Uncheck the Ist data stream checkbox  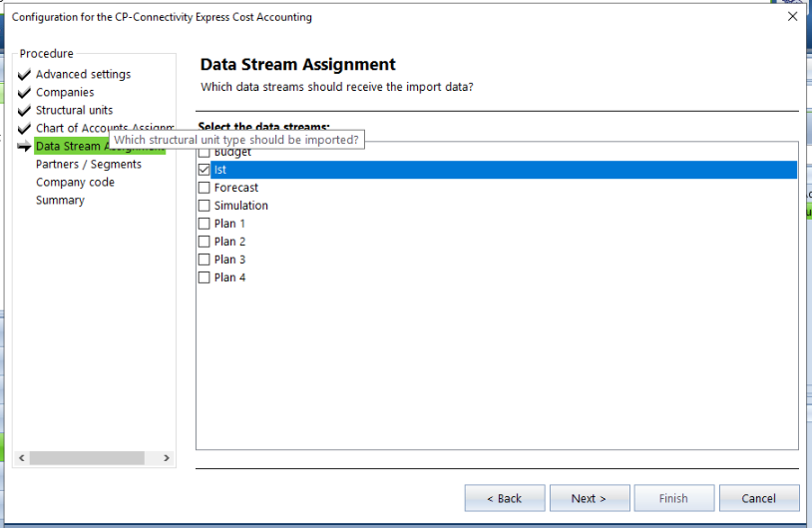coord(204,170)
